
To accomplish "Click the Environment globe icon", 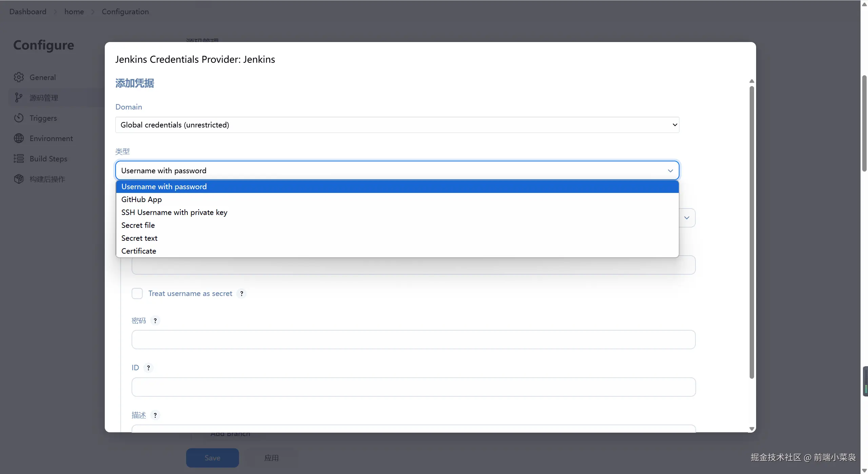I will pos(19,138).
